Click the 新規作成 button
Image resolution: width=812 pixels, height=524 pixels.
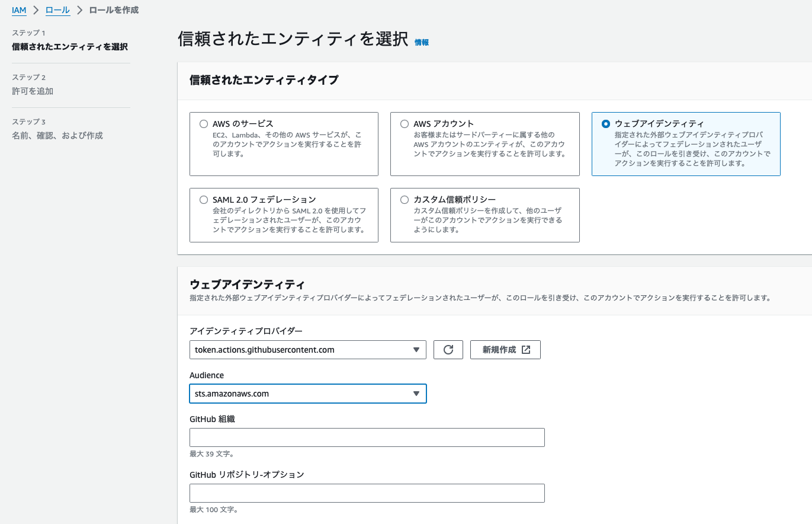(x=505, y=350)
